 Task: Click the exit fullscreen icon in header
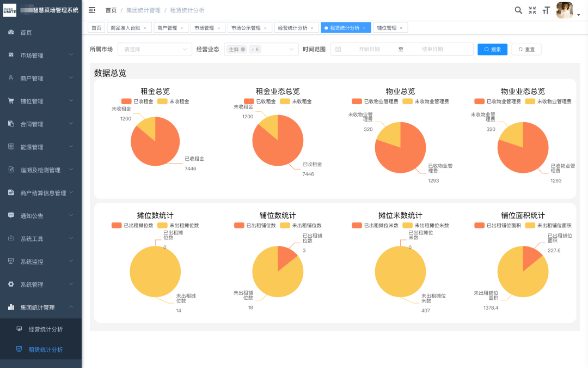532,10
